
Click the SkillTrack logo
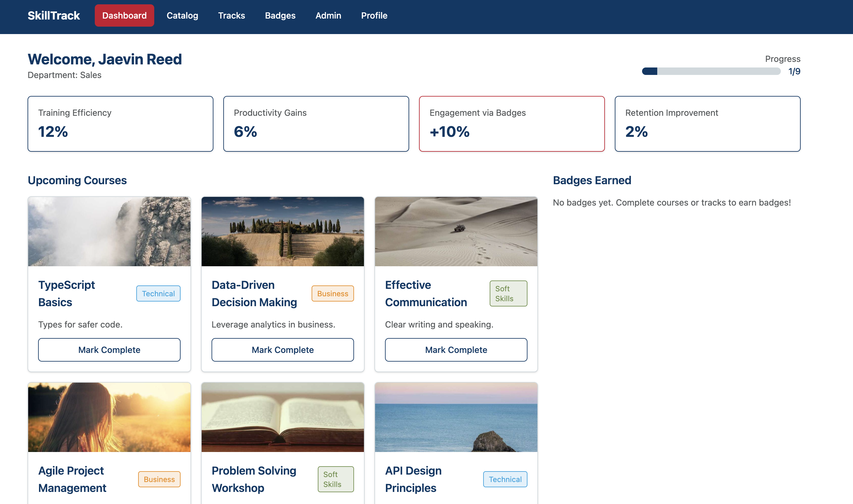click(x=54, y=15)
